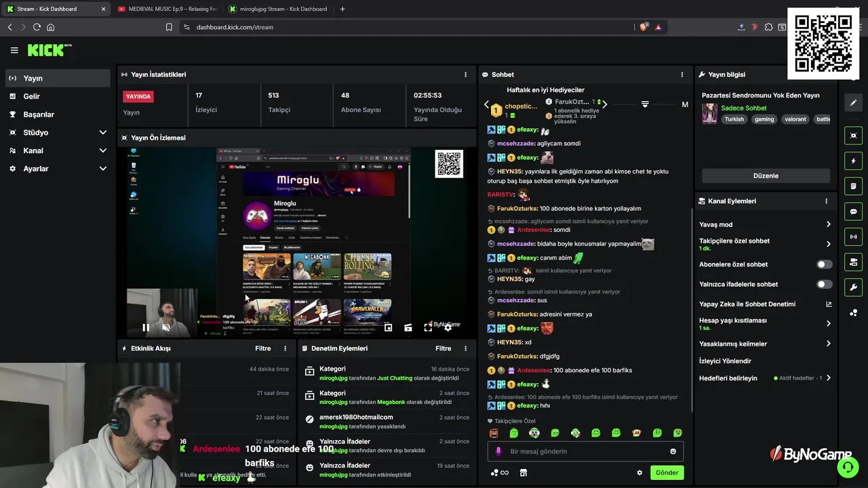Open the emoji picker in the chat input

tap(673, 451)
